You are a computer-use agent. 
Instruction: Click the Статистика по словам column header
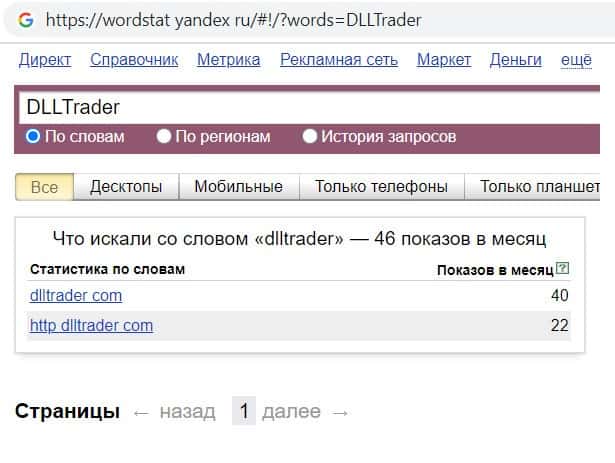107,269
